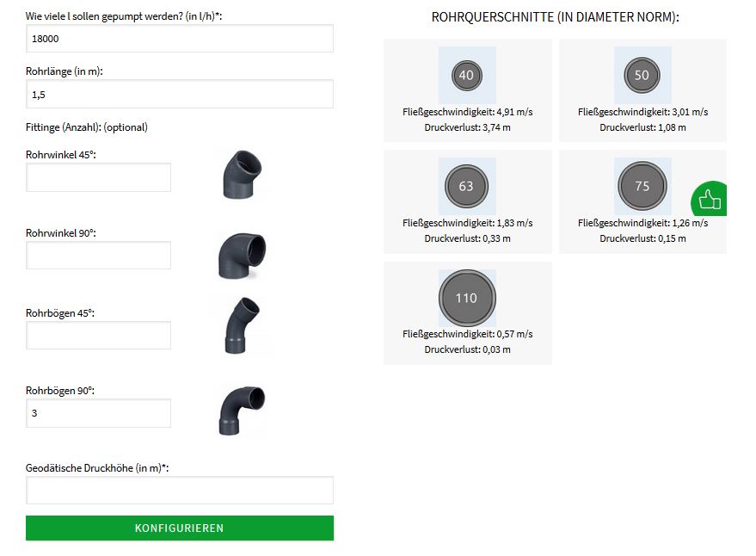
Task: Click the 90° pipe bend image
Action: pos(241,410)
